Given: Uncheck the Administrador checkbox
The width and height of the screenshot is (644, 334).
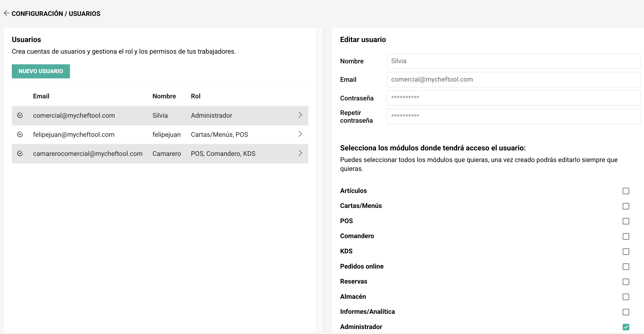Looking at the screenshot, I should [x=626, y=327].
